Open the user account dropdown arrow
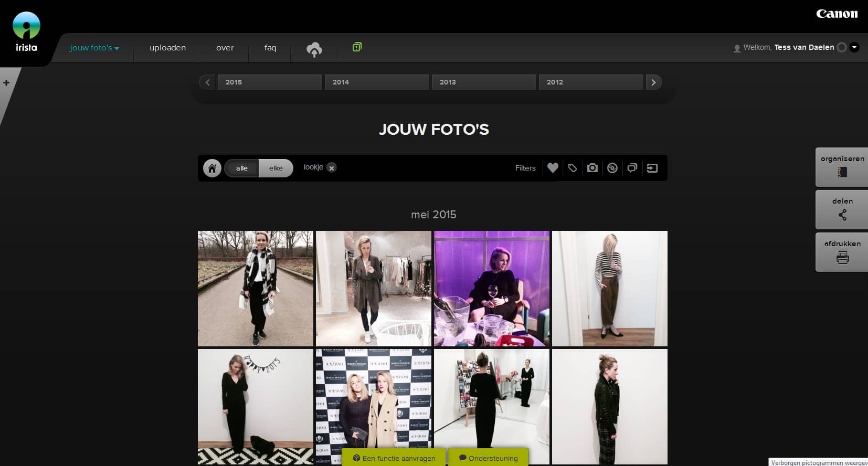The width and height of the screenshot is (868, 466). [854, 47]
